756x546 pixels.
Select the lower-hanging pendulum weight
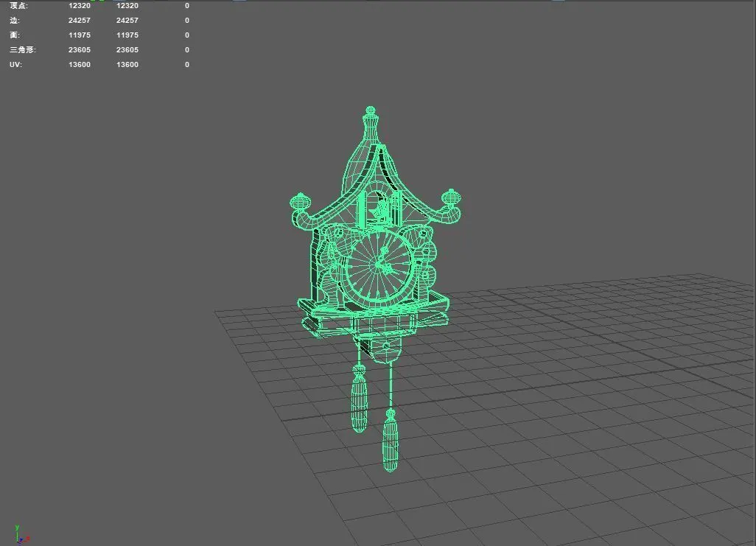pos(391,441)
